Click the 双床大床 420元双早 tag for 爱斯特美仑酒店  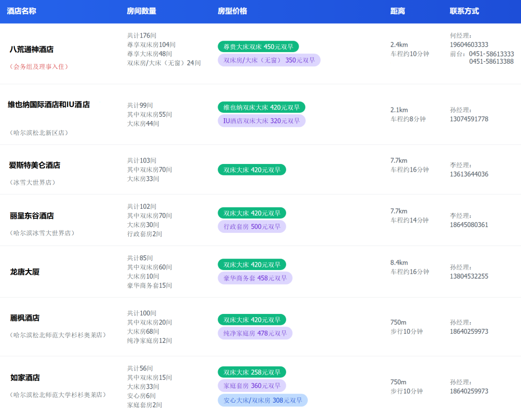(252, 170)
